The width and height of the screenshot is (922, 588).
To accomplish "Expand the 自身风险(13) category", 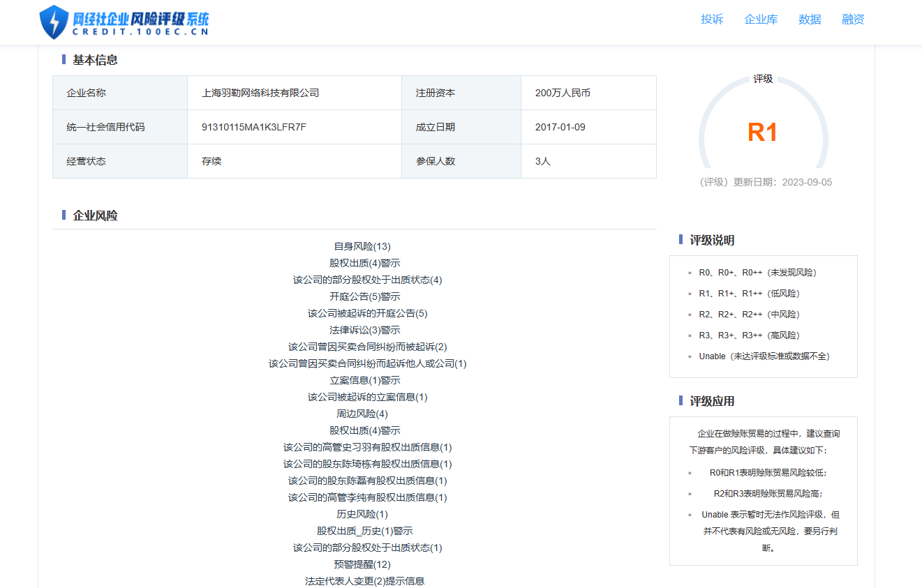I will tap(362, 246).
